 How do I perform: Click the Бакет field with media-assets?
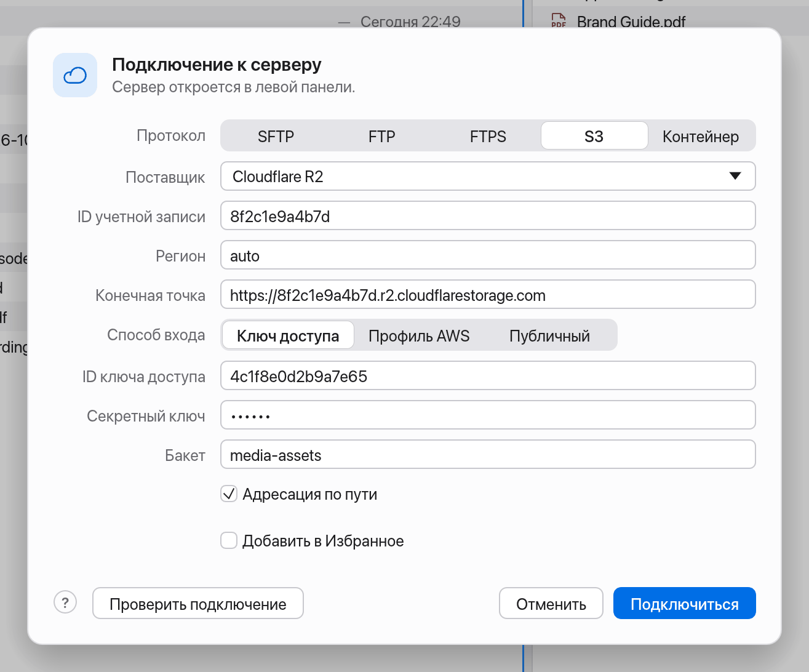pos(488,455)
